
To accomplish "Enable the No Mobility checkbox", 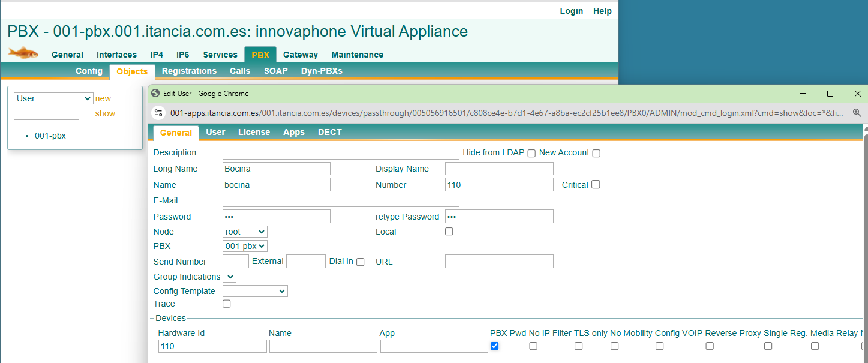I will (x=615, y=346).
